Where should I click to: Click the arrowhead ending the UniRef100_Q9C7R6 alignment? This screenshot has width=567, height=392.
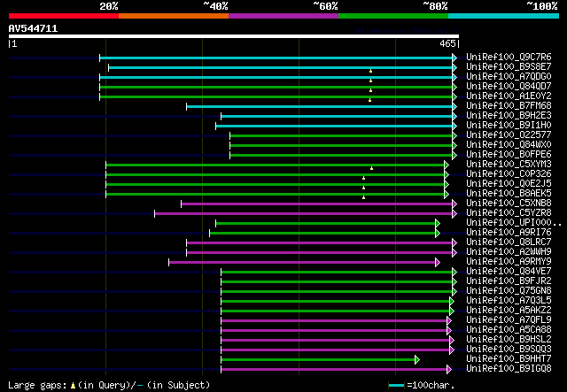pyautogui.click(x=454, y=58)
